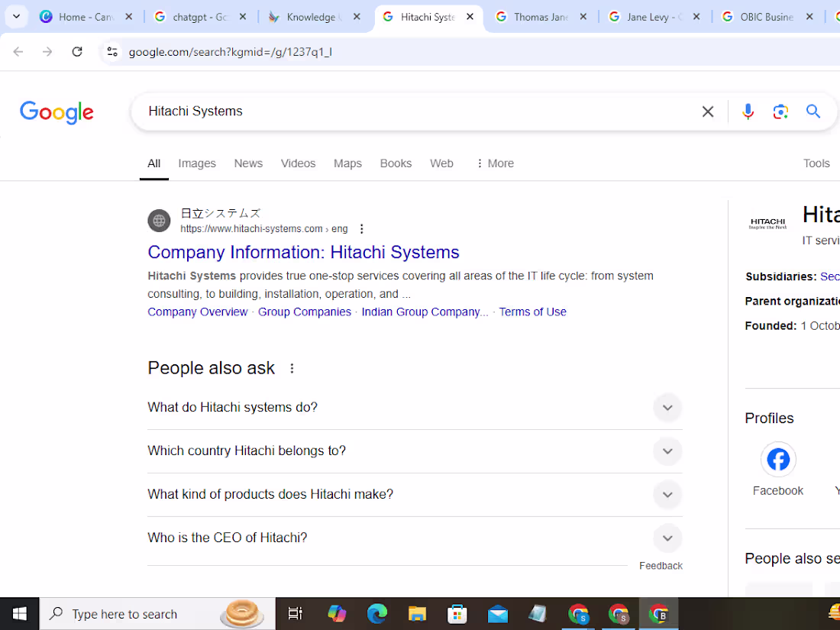
Task: Reload the page with the refresh icon
Action: 76,52
